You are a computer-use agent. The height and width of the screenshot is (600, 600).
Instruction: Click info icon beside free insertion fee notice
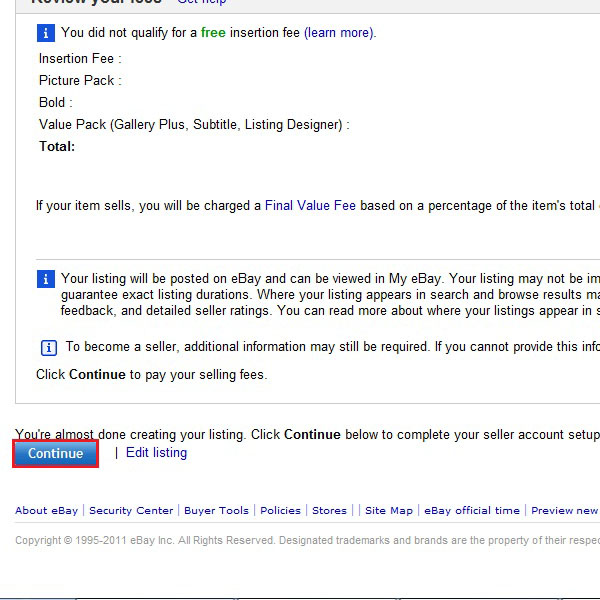(x=46, y=33)
